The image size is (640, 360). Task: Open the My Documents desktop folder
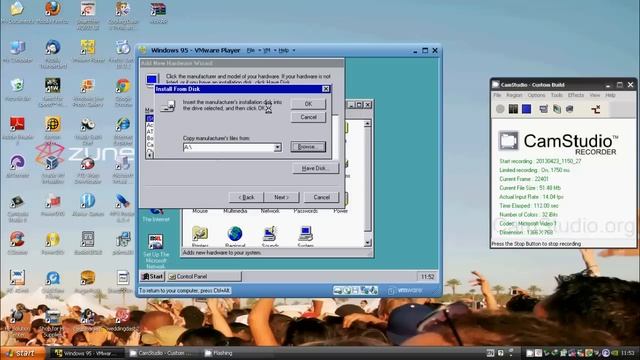tap(17, 9)
